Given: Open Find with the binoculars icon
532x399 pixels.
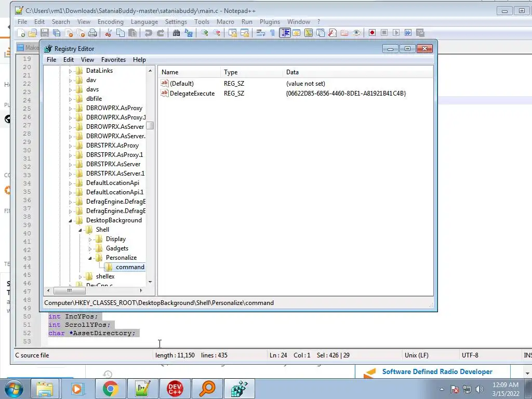Looking at the screenshot, I should pos(176,33).
